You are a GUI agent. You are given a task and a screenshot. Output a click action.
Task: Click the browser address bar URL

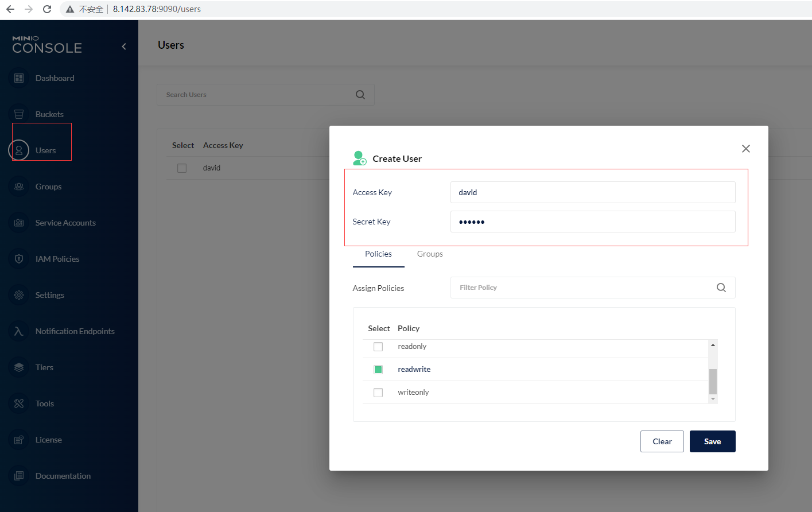point(157,9)
